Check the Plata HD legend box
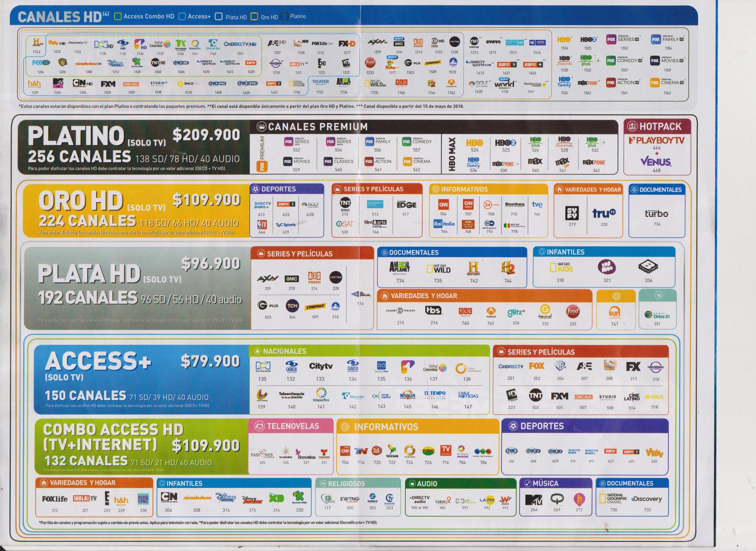Image resolution: width=756 pixels, height=551 pixels. [x=219, y=17]
